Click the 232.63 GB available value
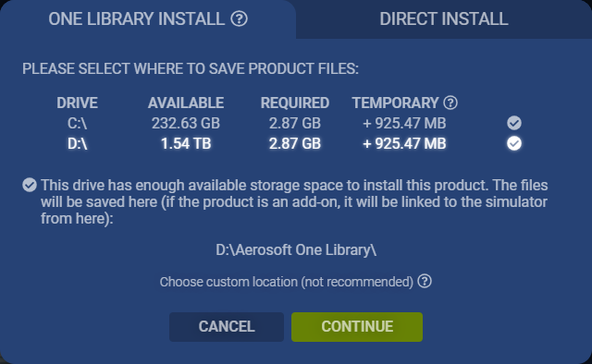592x364 pixels. click(x=186, y=123)
